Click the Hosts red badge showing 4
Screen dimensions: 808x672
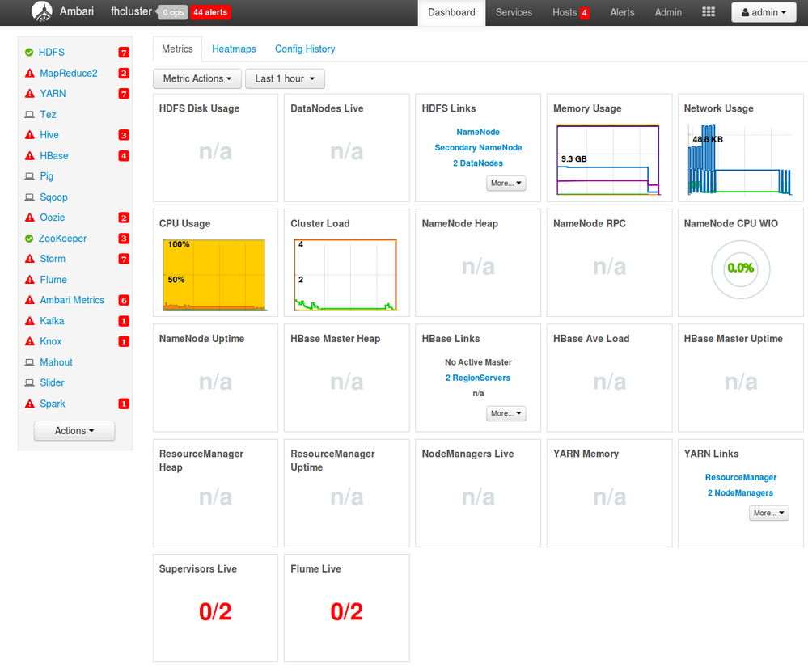[584, 13]
